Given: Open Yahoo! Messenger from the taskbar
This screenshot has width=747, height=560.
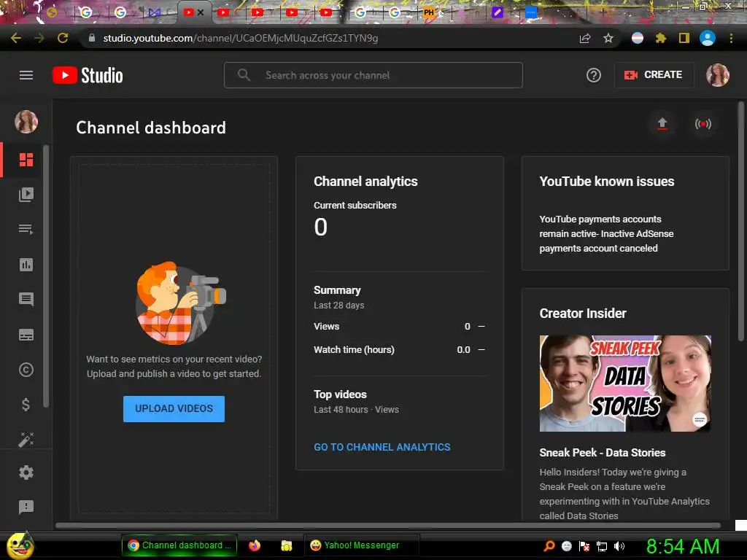Looking at the screenshot, I should [x=362, y=545].
